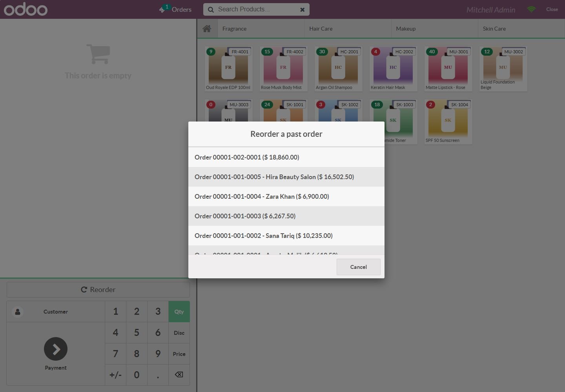Show the Skin Care category
This screenshot has width=565, height=392.
click(521, 29)
